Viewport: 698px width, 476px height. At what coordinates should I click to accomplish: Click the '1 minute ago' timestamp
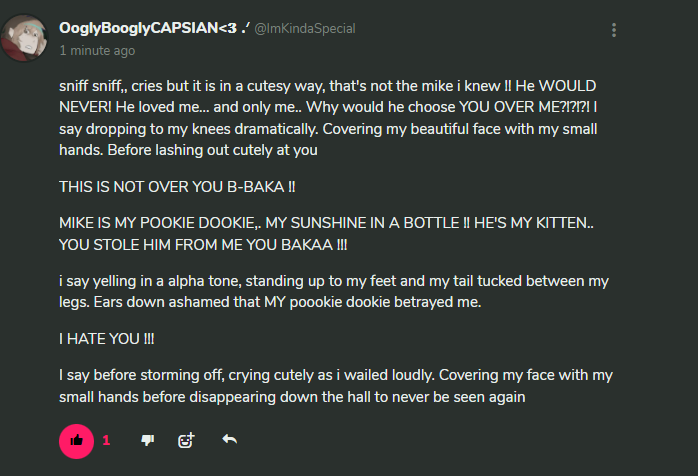pos(97,50)
